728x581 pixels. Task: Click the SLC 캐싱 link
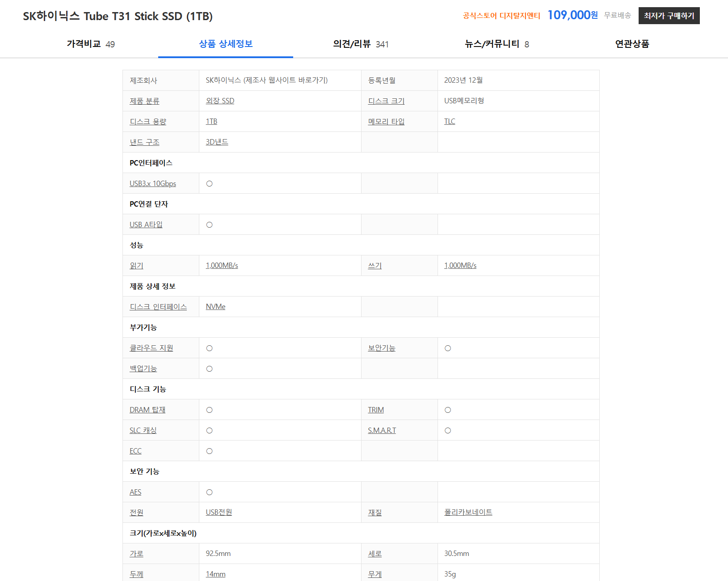click(x=143, y=430)
